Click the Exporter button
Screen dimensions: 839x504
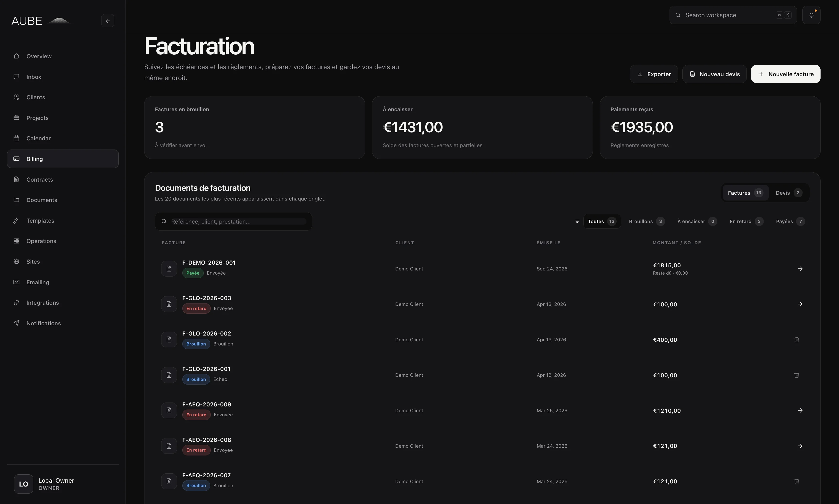tap(654, 74)
